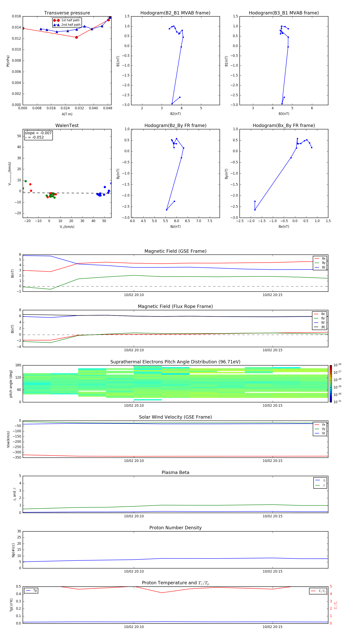This screenshot has width=351, height=644.
Task: Click the Te/Tp legend in the temperature panel
Action: [x=318, y=591]
